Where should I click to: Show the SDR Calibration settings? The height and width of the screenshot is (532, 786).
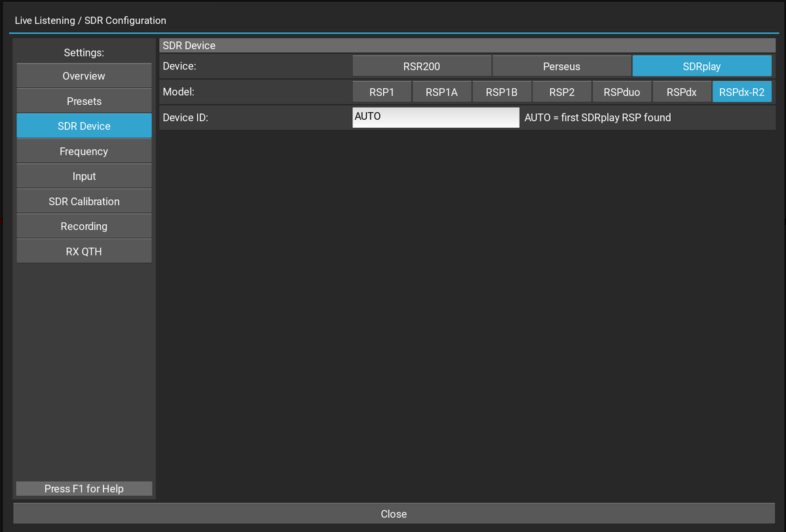click(84, 201)
